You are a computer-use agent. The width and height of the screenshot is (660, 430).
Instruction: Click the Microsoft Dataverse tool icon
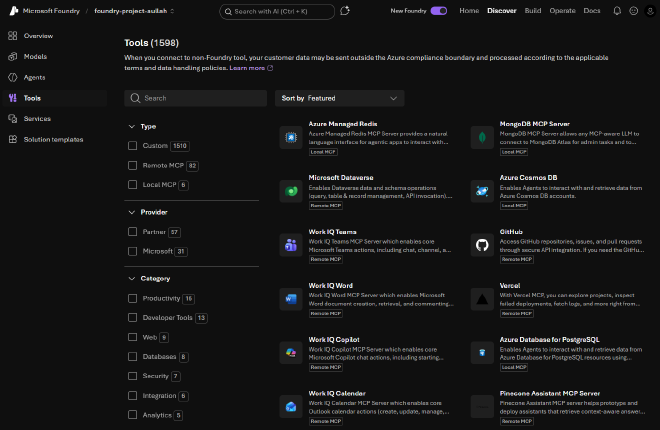(291, 191)
